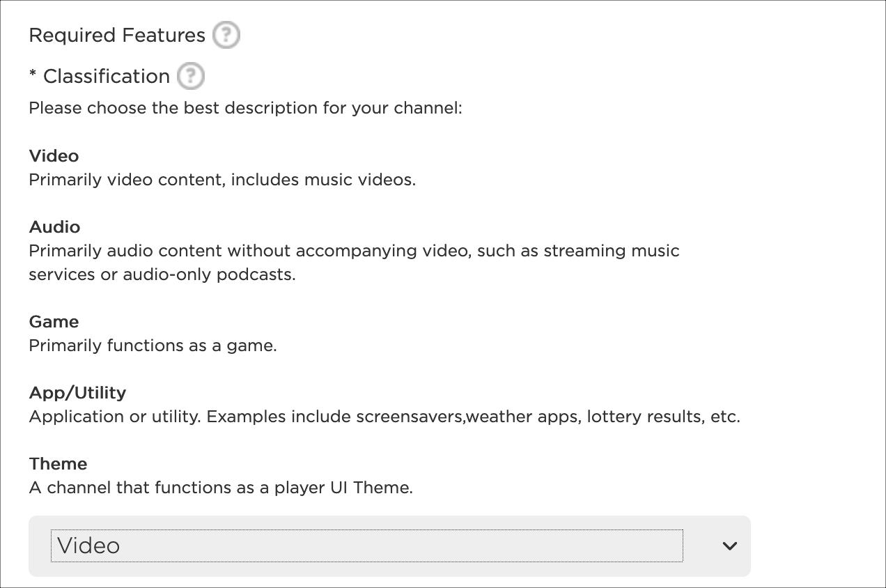Click the Classification field label
Image resolution: width=886 pixels, height=588 pixels.
coord(107,77)
